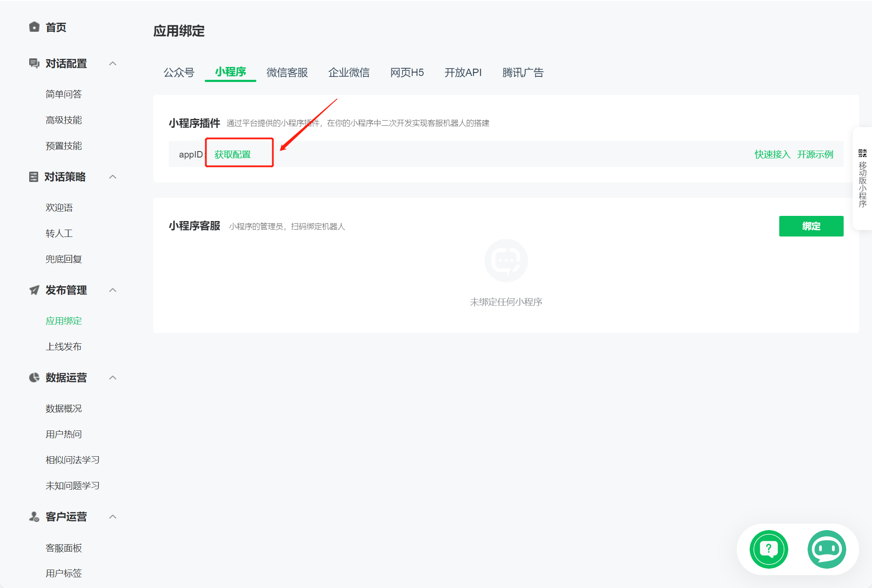The height and width of the screenshot is (588, 872).
Task: Click the robot chat assistant icon
Action: tap(826, 549)
